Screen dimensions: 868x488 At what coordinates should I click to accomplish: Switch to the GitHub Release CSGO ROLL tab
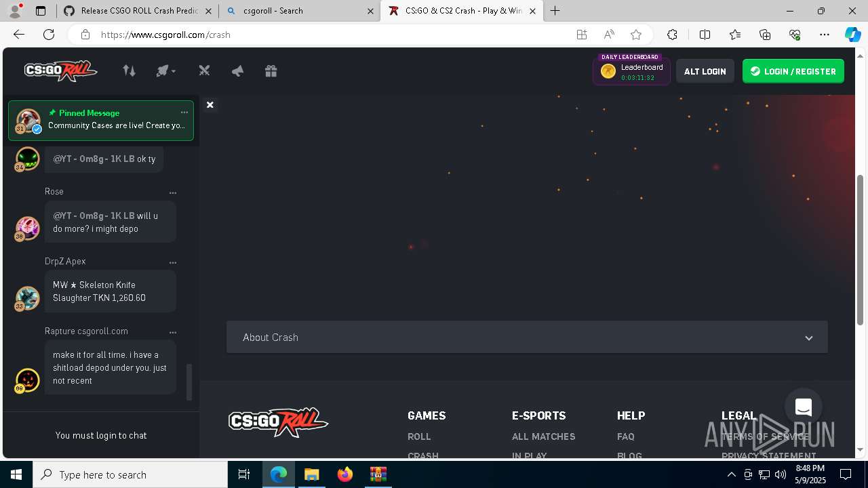point(138,11)
